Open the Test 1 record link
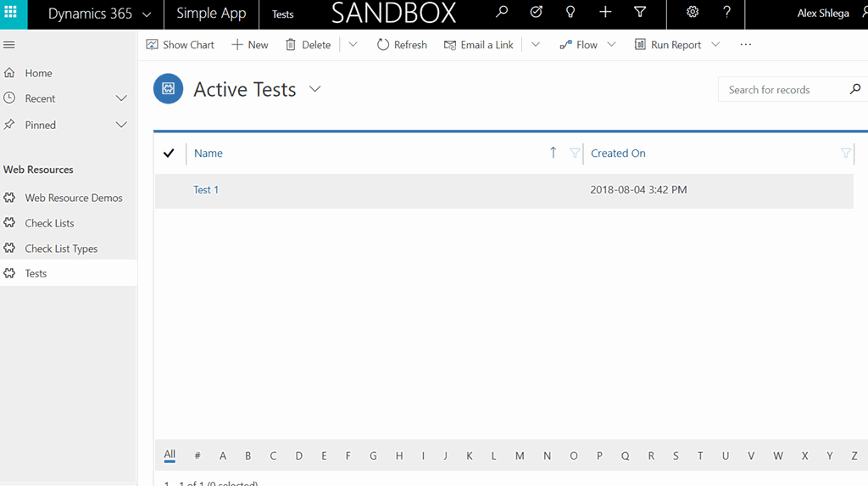 click(206, 190)
